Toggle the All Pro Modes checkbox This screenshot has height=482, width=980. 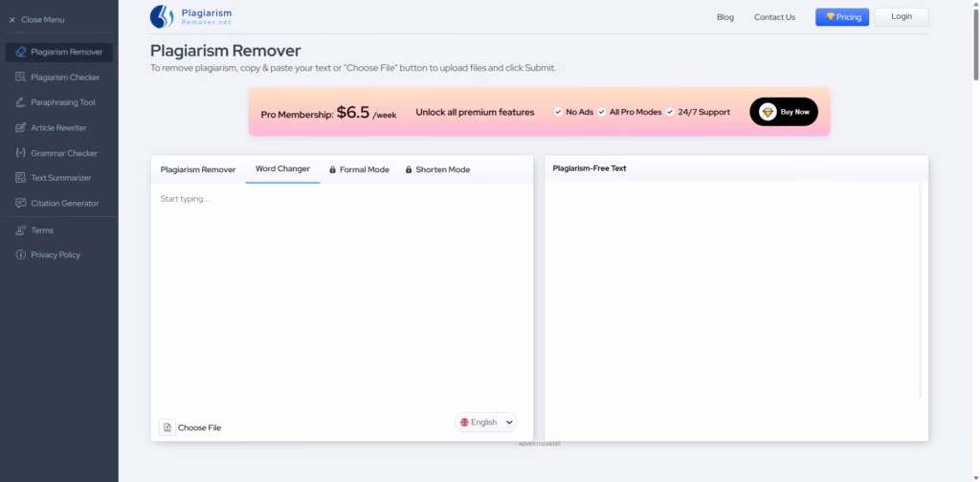tap(602, 112)
